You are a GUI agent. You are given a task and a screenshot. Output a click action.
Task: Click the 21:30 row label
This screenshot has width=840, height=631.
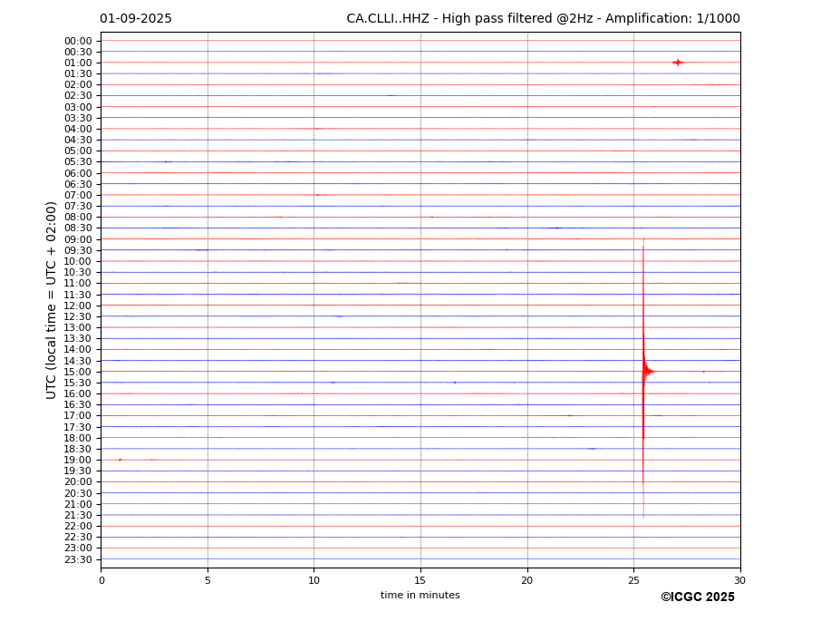pos(78,515)
